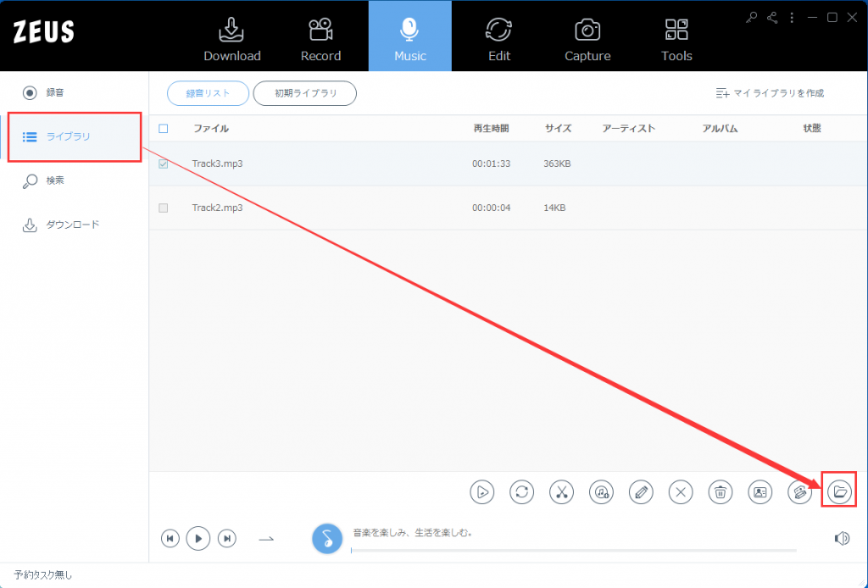Open the output folder icon

pos(838,492)
